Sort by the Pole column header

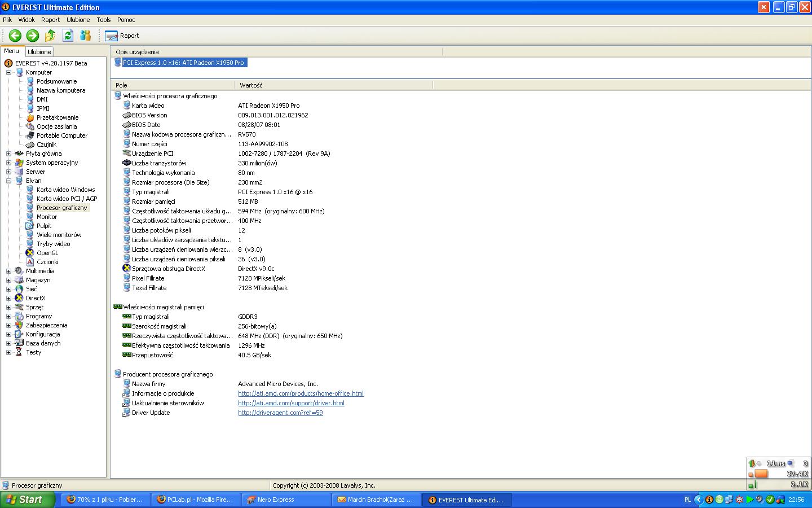click(173, 85)
